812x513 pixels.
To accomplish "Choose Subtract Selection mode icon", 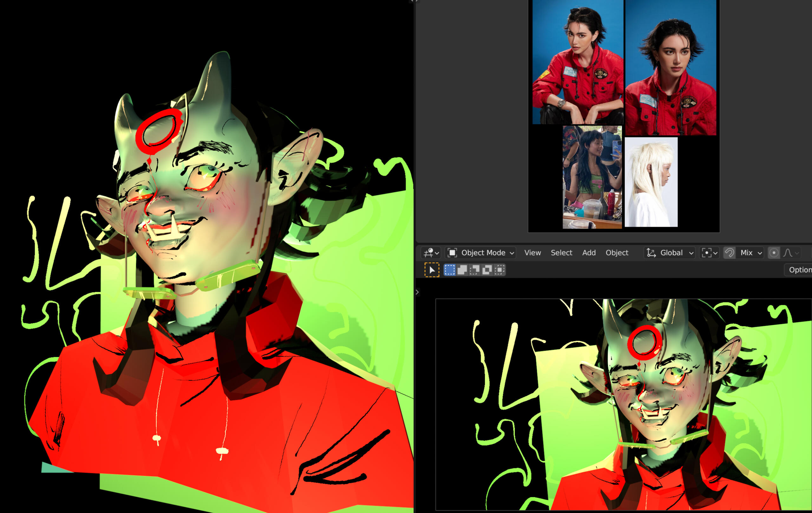I will [475, 270].
